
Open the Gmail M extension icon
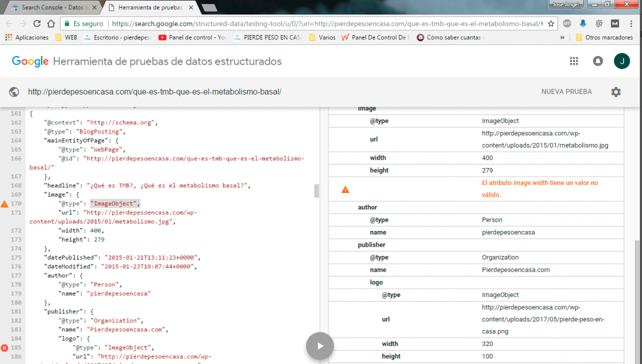615,24
